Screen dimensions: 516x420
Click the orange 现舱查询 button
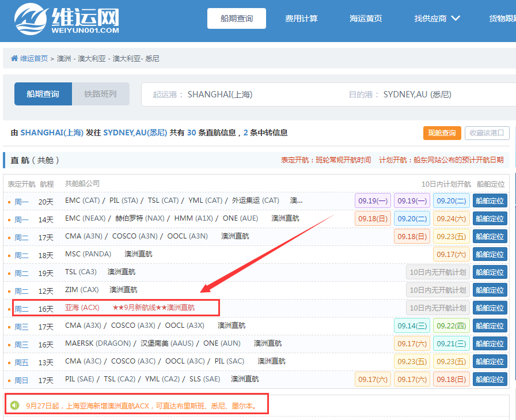point(442,133)
